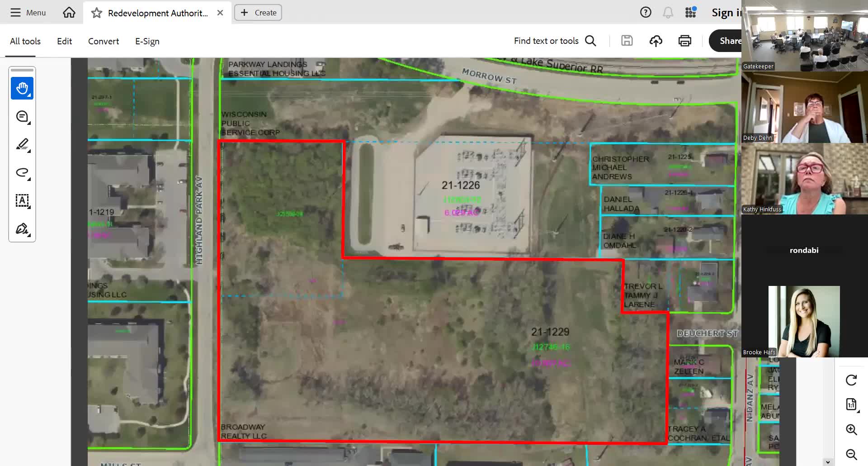Click the Create button

258,13
